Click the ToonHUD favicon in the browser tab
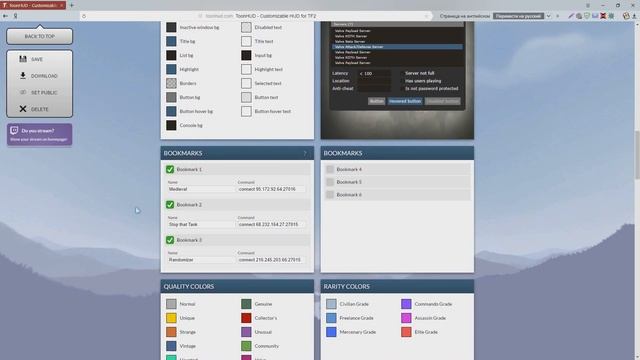 pyautogui.click(x=4, y=5)
